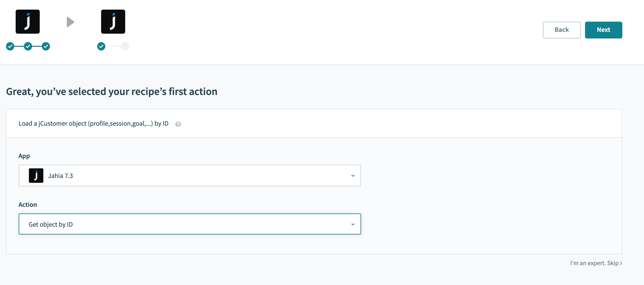
Task: Click the action Jahia app icon
Action: coord(113,22)
